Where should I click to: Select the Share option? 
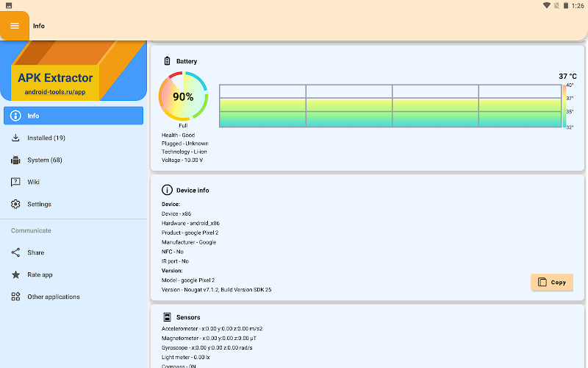73,252
